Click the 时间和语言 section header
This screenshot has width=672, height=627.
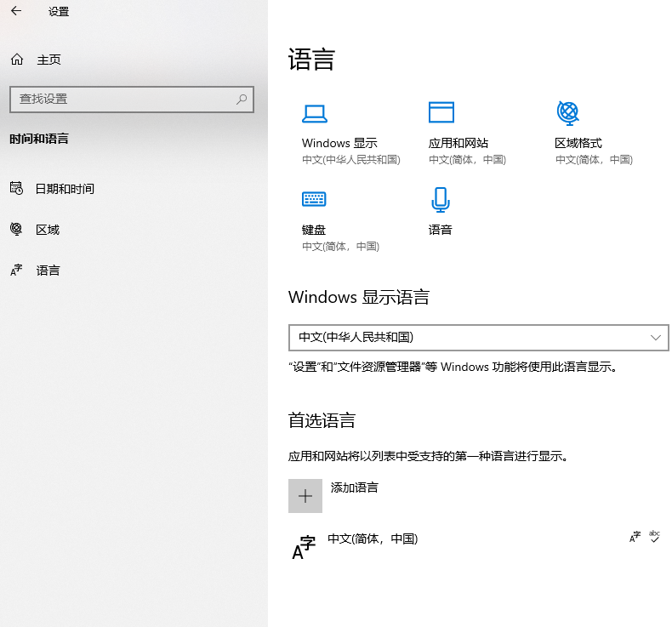[x=39, y=139]
